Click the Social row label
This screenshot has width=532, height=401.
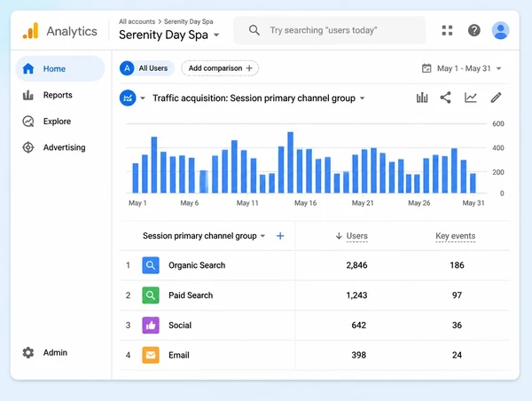pos(180,326)
